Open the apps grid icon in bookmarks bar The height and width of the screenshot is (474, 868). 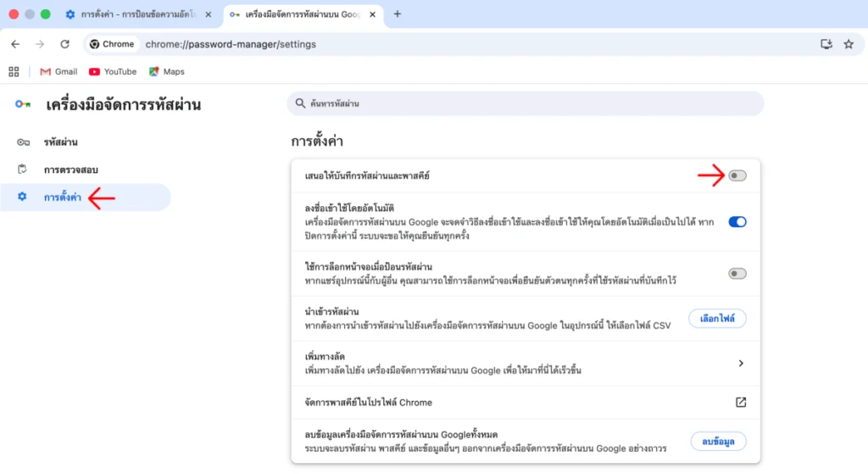14,71
